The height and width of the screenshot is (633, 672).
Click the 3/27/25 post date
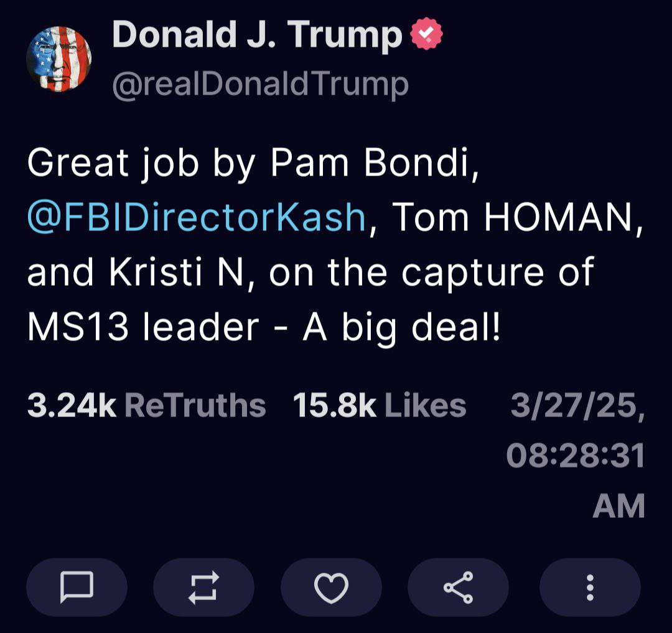pyautogui.click(x=576, y=406)
